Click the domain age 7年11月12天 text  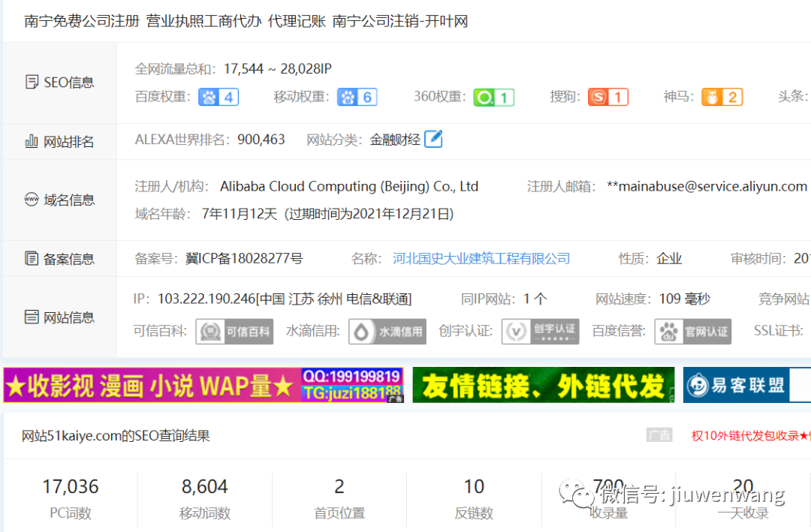click(240, 214)
